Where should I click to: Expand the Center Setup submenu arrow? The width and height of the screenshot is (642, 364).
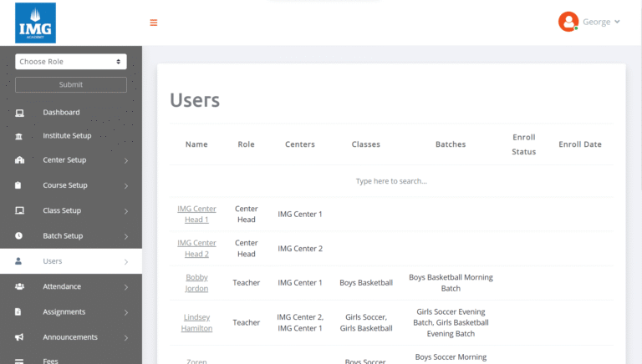[x=126, y=160]
